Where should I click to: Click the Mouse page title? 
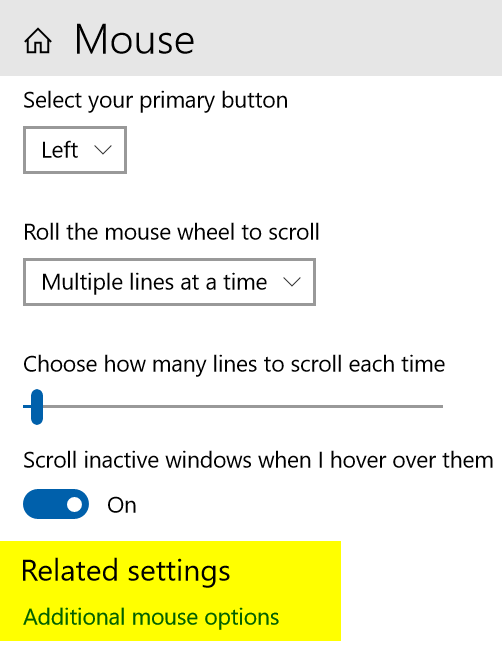click(134, 40)
